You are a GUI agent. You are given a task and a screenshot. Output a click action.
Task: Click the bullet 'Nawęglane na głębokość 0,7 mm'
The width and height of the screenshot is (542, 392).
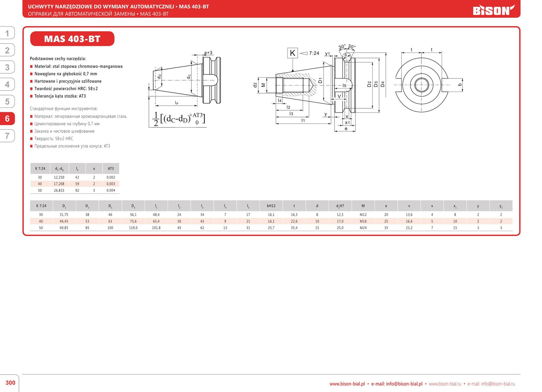(66, 74)
